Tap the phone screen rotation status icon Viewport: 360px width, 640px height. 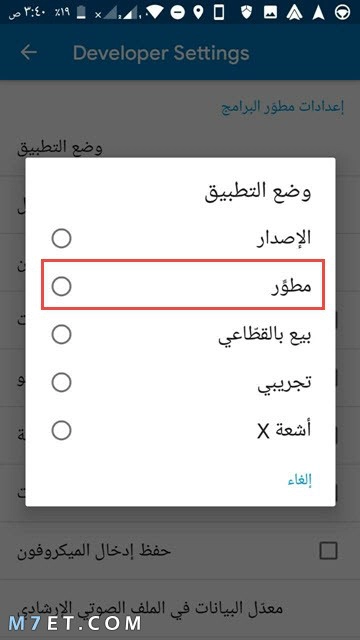tap(219, 13)
